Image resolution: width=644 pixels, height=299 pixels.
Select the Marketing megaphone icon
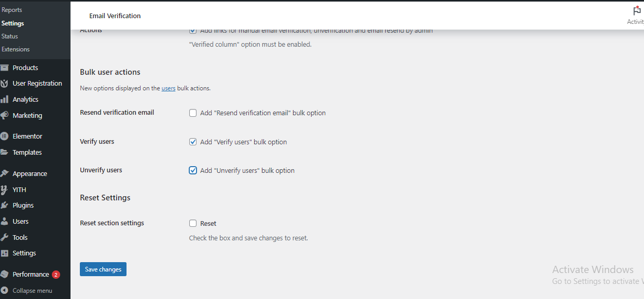click(5, 115)
